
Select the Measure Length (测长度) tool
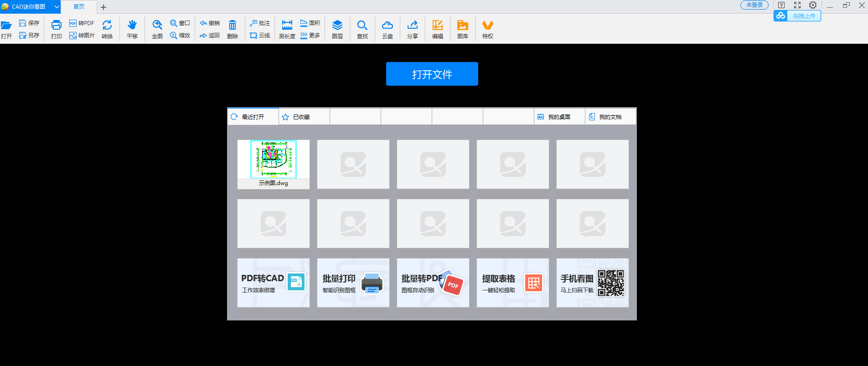[x=287, y=26]
